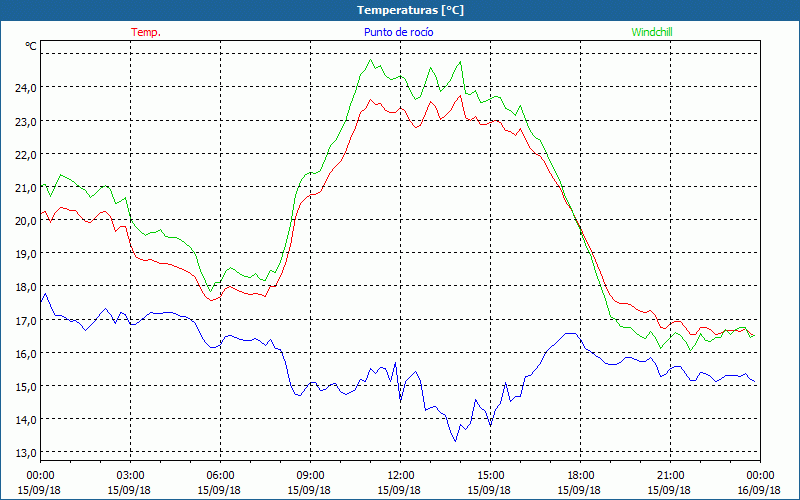
Task: Click the 18:00 time axis label
Action: click(580, 476)
